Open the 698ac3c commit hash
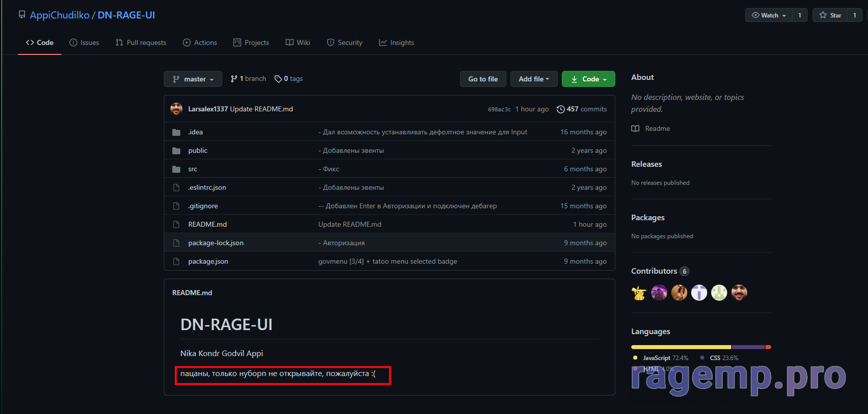Viewport: 868px width, 414px height. (499, 109)
